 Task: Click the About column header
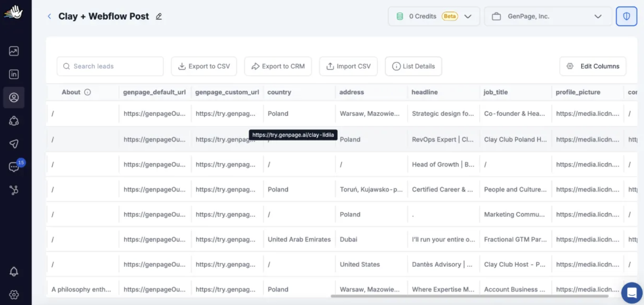pos(71,92)
